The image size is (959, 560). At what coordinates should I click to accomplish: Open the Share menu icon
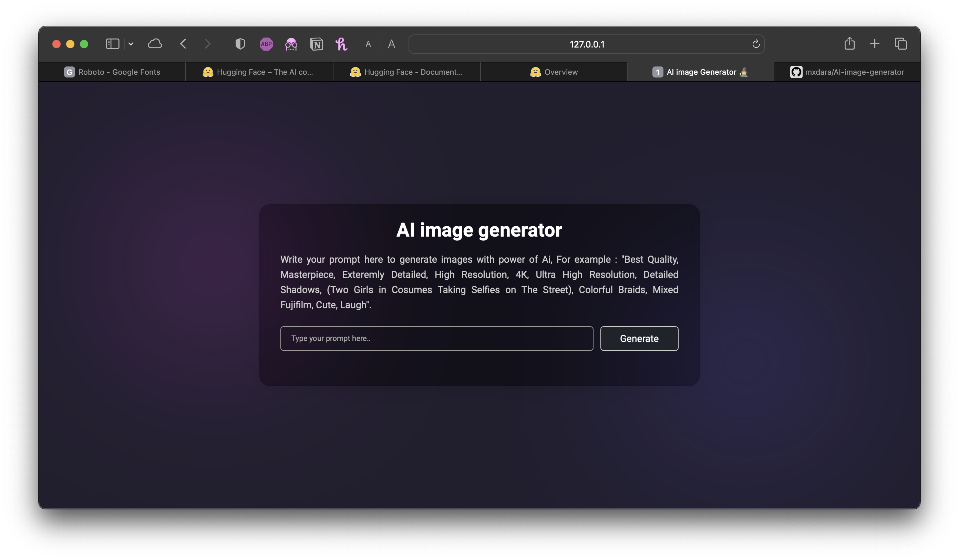tap(849, 44)
